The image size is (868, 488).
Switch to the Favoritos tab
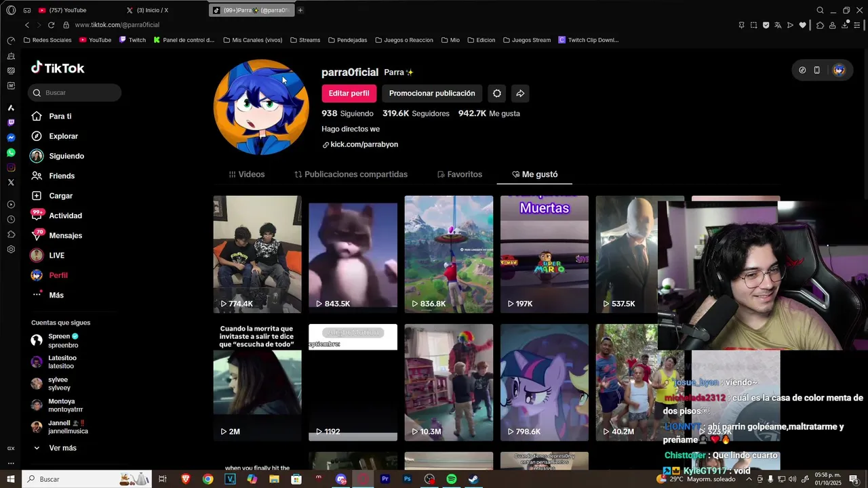460,174
